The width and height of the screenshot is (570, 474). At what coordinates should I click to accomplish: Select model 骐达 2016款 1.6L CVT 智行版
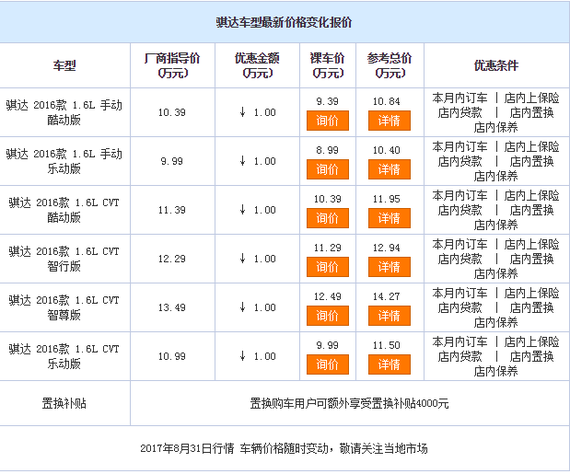click(64, 258)
